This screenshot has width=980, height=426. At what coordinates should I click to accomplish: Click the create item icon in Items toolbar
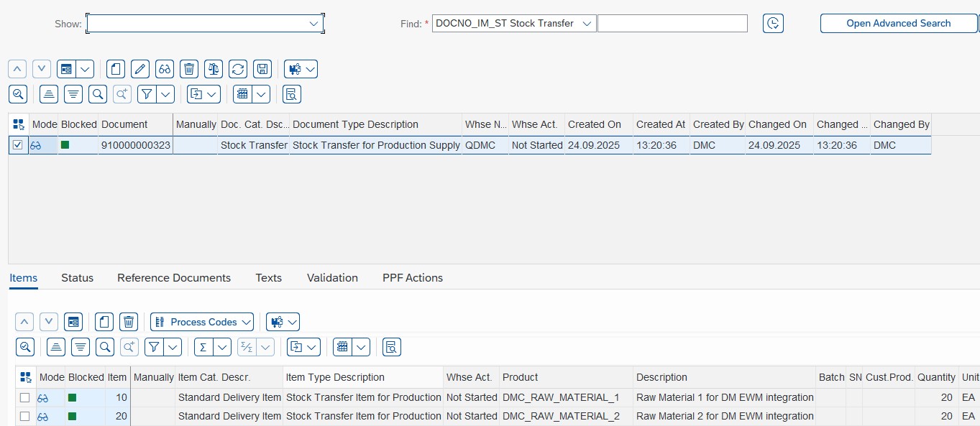[105, 322]
